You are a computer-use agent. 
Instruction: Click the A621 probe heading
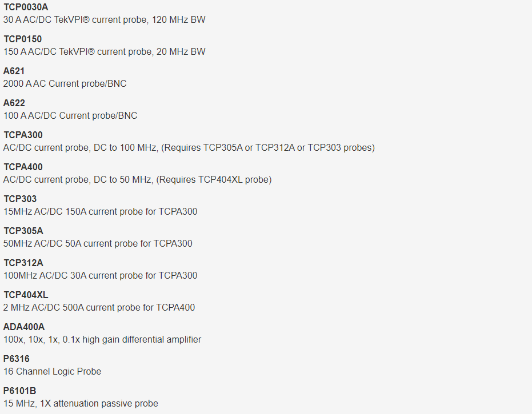coord(14,71)
